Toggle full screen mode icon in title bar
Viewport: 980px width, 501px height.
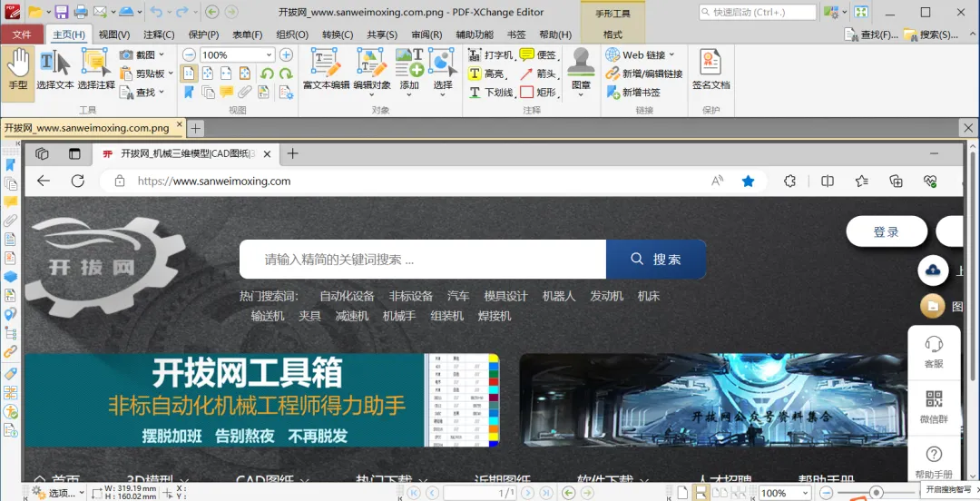tap(861, 12)
